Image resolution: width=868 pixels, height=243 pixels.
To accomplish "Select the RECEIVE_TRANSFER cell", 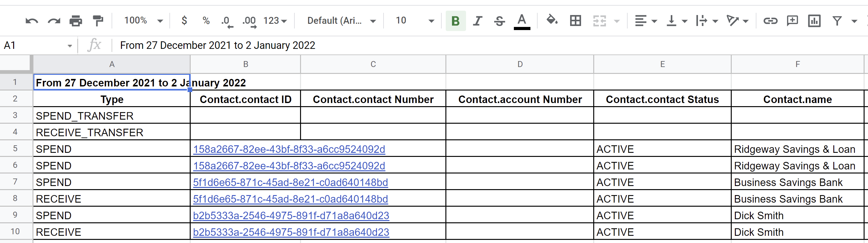I will pyautogui.click(x=112, y=132).
